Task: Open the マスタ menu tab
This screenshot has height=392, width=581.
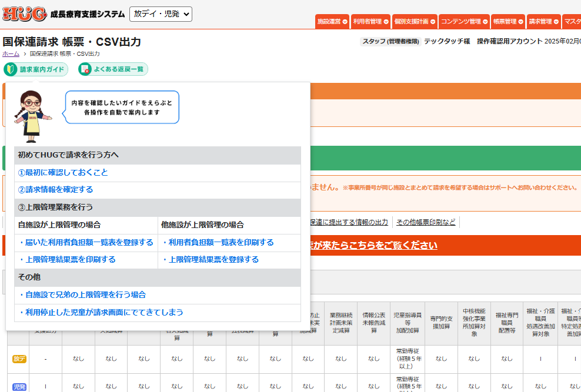Action: [x=572, y=22]
